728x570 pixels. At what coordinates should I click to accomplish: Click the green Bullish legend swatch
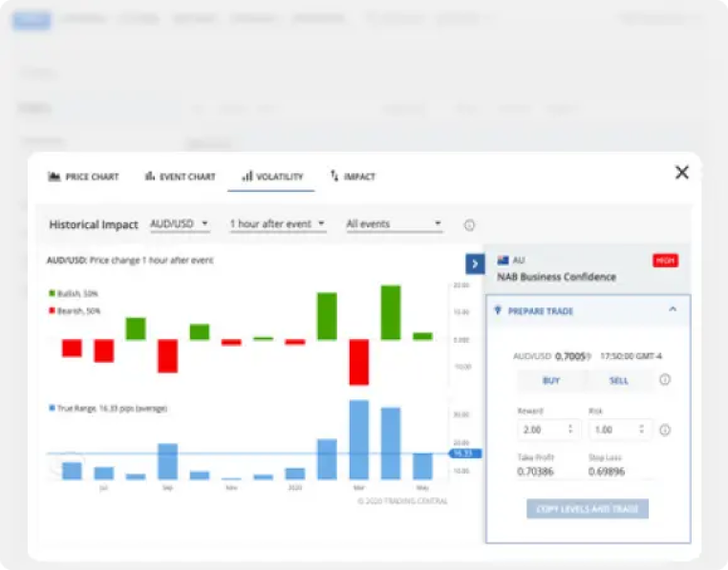tap(52, 293)
